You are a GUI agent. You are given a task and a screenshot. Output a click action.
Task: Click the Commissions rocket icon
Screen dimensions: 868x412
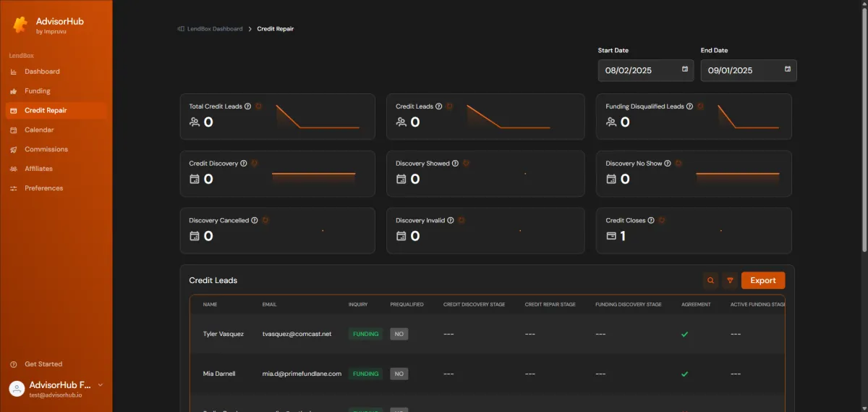click(x=14, y=150)
